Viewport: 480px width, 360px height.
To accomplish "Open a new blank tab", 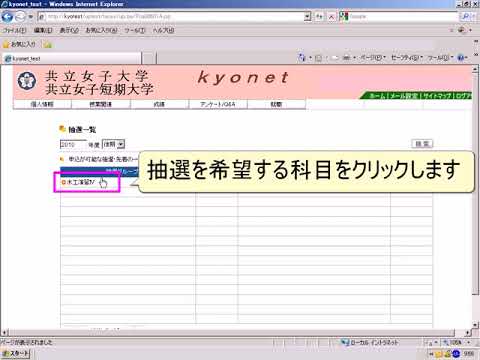I will click(149, 58).
